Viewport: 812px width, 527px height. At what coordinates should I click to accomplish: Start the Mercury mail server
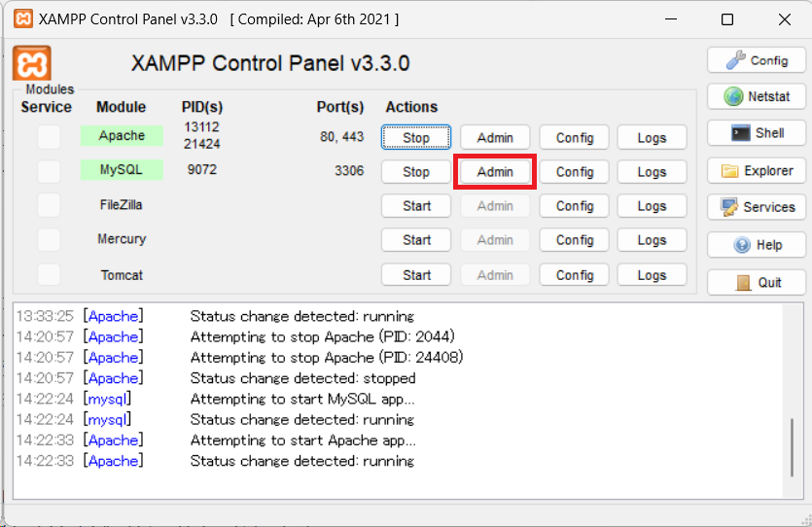click(416, 240)
